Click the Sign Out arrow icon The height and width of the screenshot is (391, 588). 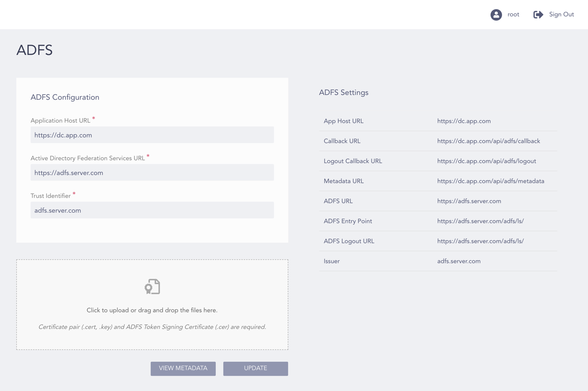(538, 15)
